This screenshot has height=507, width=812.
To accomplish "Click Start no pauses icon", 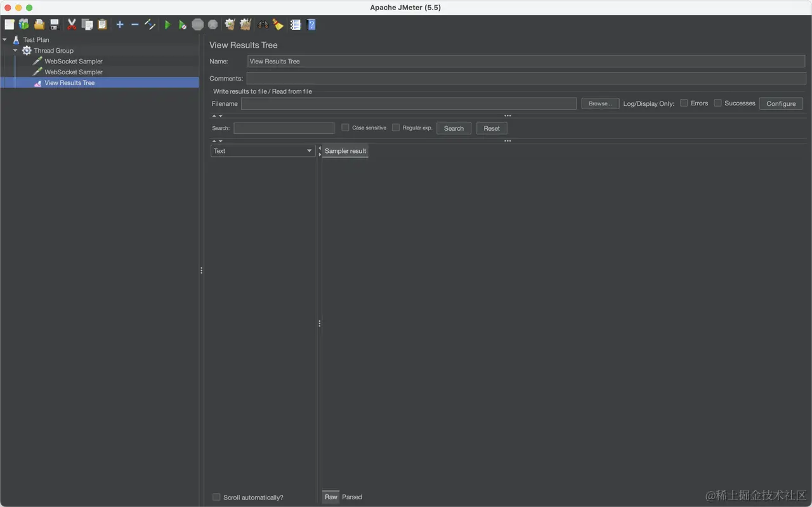I will point(183,25).
